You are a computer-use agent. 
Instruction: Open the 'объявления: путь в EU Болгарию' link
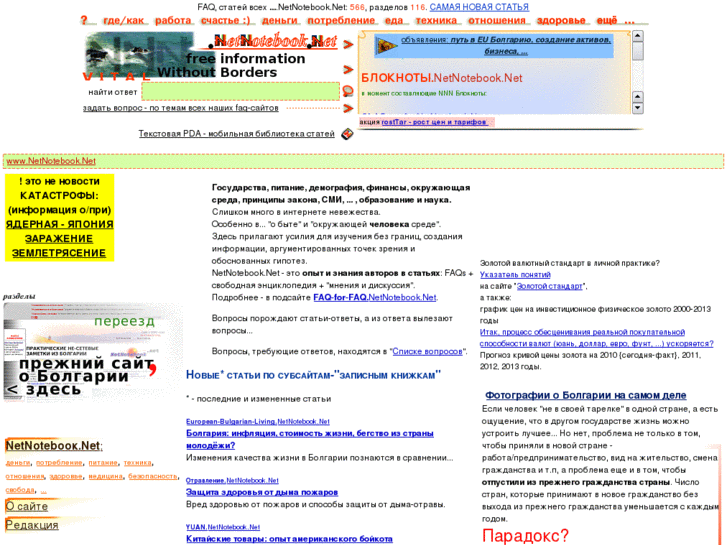click(506, 45)
